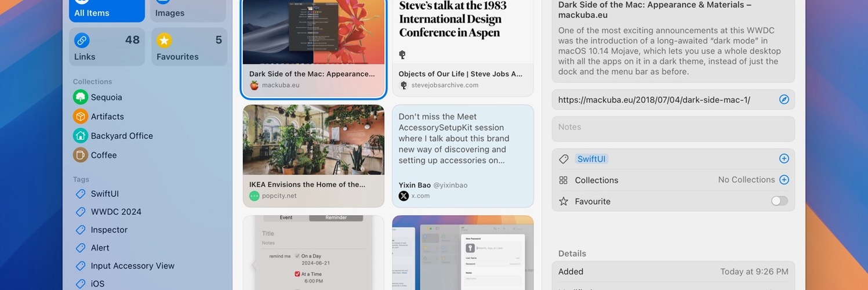Viewport: 868px width, 290px height.
Task: Click the brown Coffee cup icon
Action: click(x=81, y=155)
